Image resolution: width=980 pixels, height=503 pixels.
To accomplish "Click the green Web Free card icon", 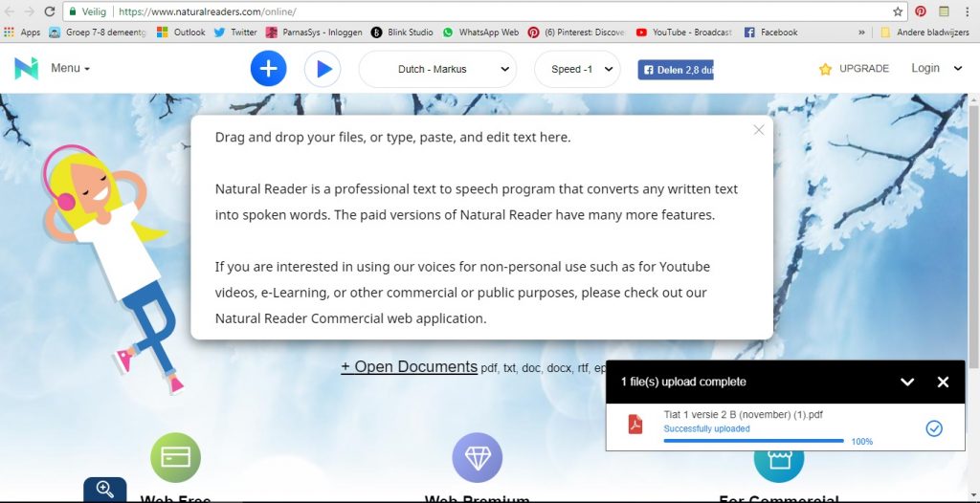I will pos(176,457).
